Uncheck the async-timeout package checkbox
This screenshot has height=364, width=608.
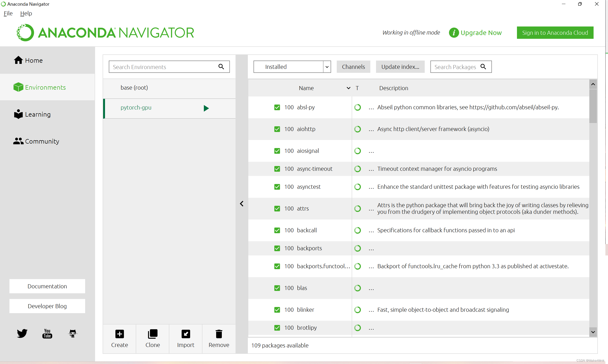277,169
